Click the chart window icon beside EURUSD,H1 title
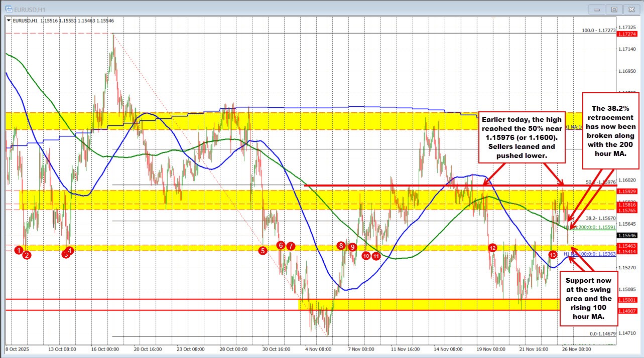 (9, 9)
